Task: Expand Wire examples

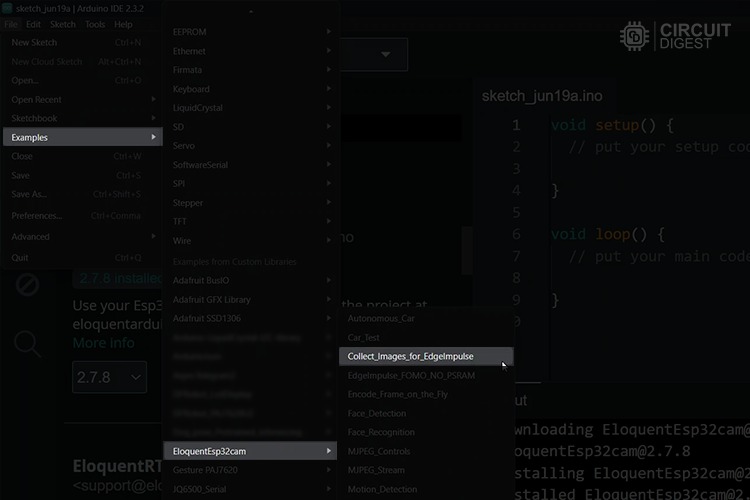Action: pyautogui.click(x=250, y=241)
